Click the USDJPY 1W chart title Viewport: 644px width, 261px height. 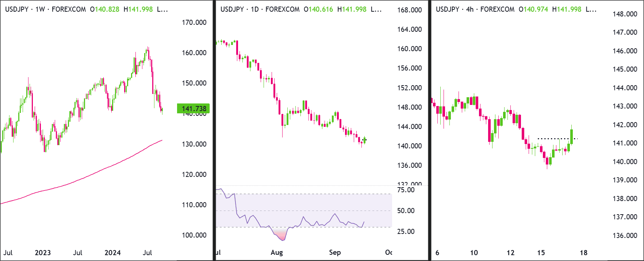(x=46, y=9)
